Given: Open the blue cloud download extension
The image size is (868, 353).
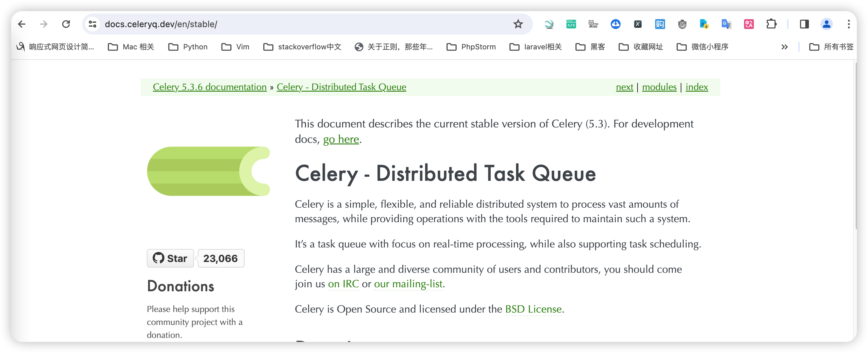Looking at the screenshot, I should tap(616, 24).
